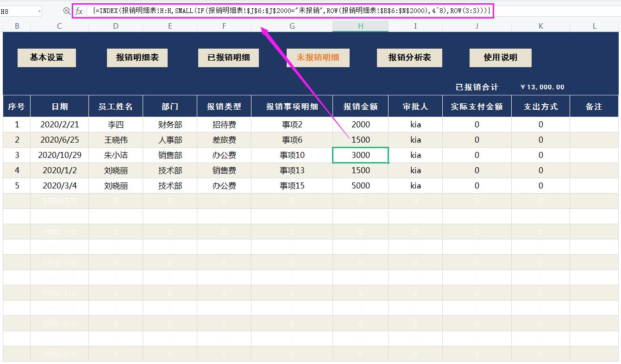Go to the 报销明细表 navigation button
This screenshot has height=364, width=621.
click(x=137, y=57)
